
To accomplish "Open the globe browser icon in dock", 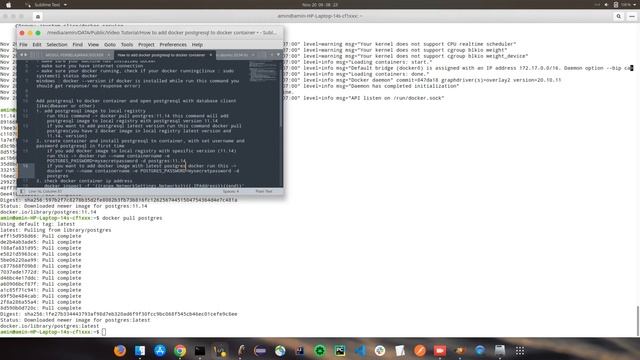I will (280, 351).
